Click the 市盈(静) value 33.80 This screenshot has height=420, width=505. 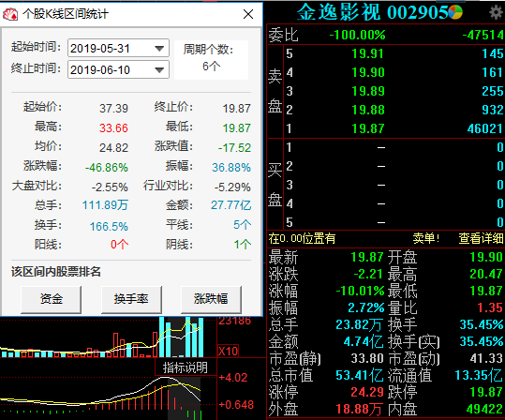[367, 358]
